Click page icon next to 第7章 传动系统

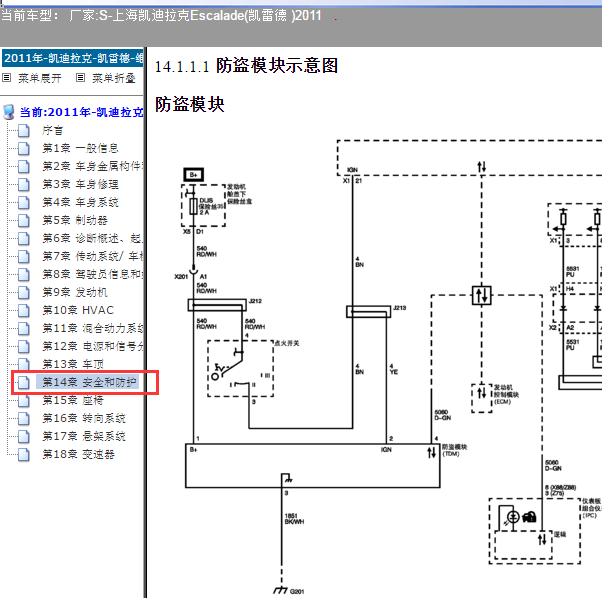point(24,257)
